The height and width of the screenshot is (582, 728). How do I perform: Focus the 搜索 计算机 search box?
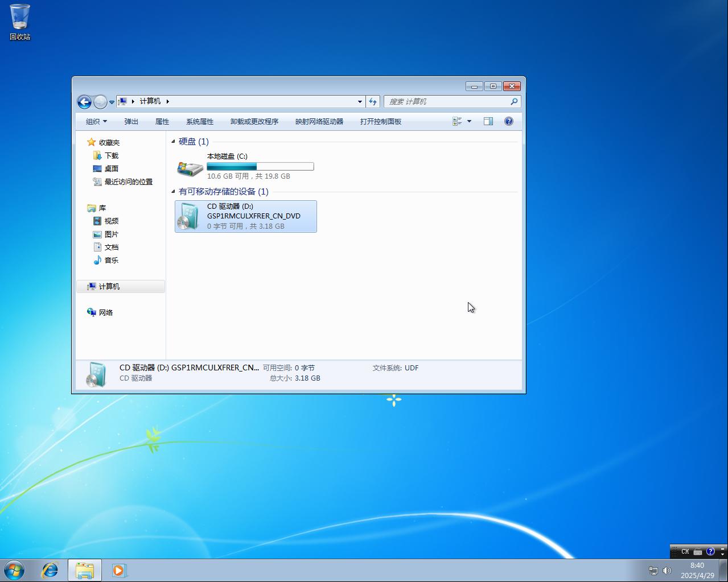pos(447,101)
